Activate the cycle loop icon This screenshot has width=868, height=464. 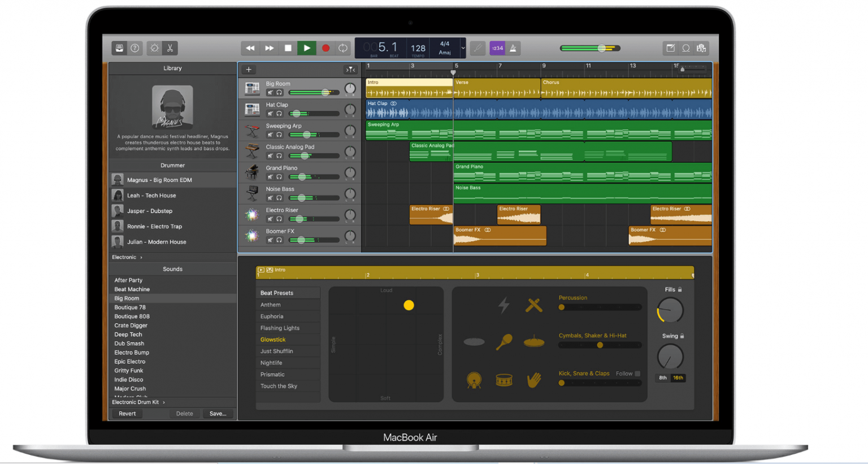click(343, 48)
